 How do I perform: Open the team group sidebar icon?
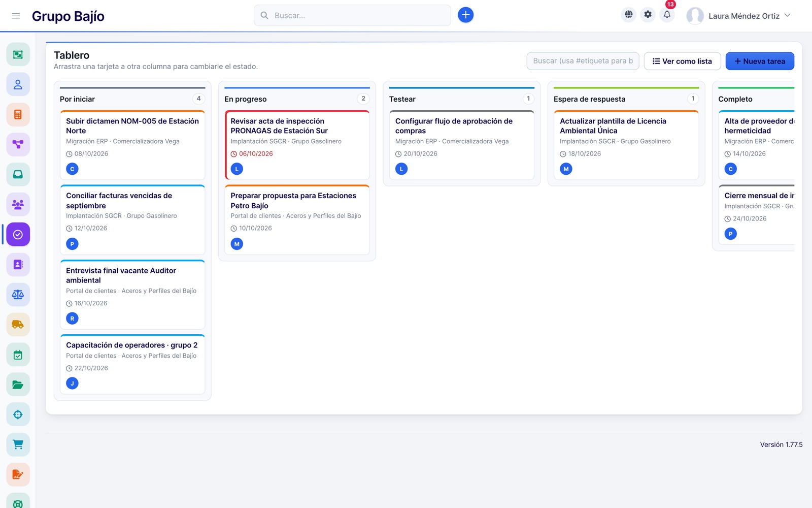tap(18, 204)
